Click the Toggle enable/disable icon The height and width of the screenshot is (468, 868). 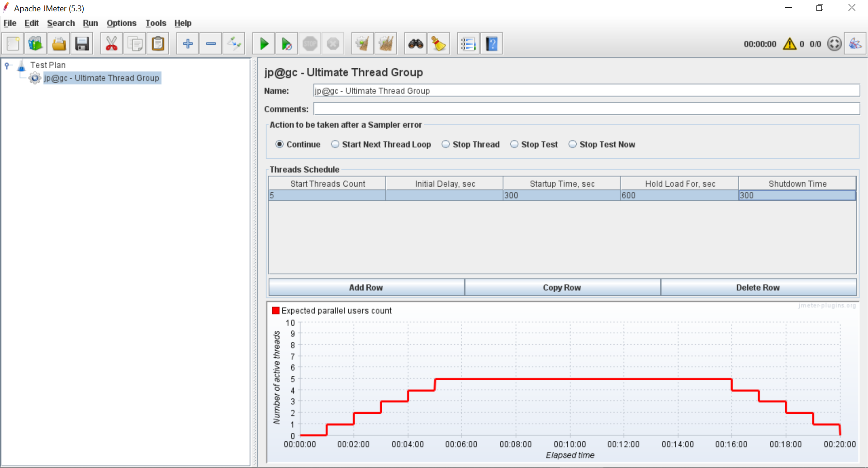[x=234, y=44]
